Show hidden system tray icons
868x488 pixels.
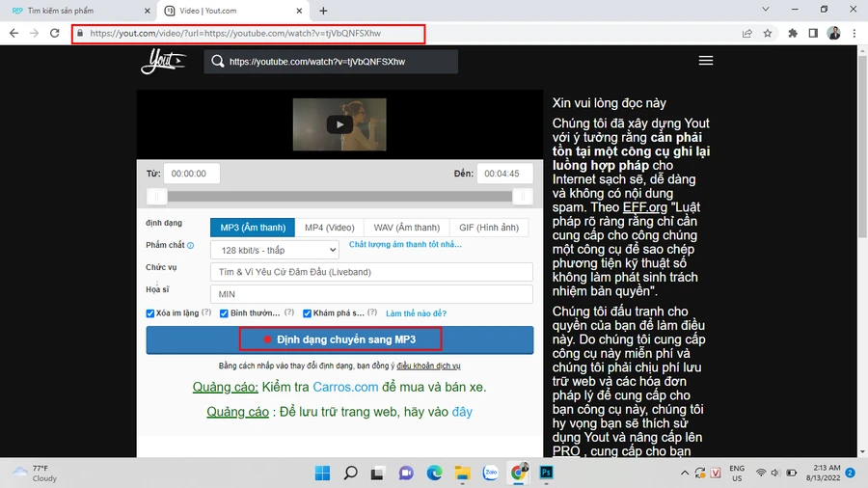pyautogui.click(x=685, y=474)
